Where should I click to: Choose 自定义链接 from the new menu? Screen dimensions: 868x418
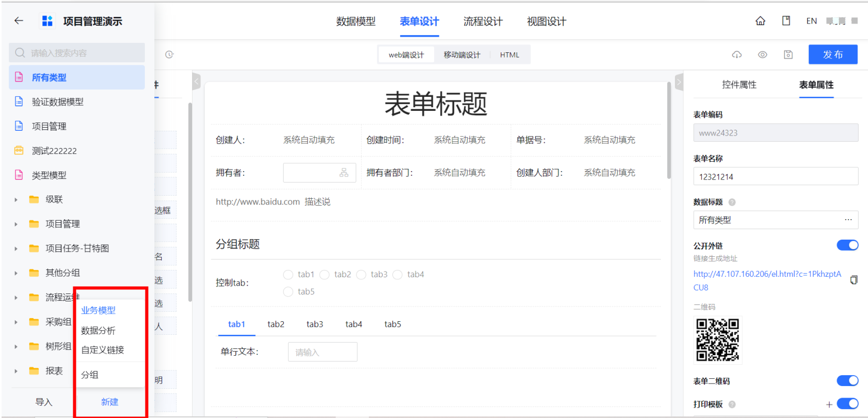pos(103,349)
